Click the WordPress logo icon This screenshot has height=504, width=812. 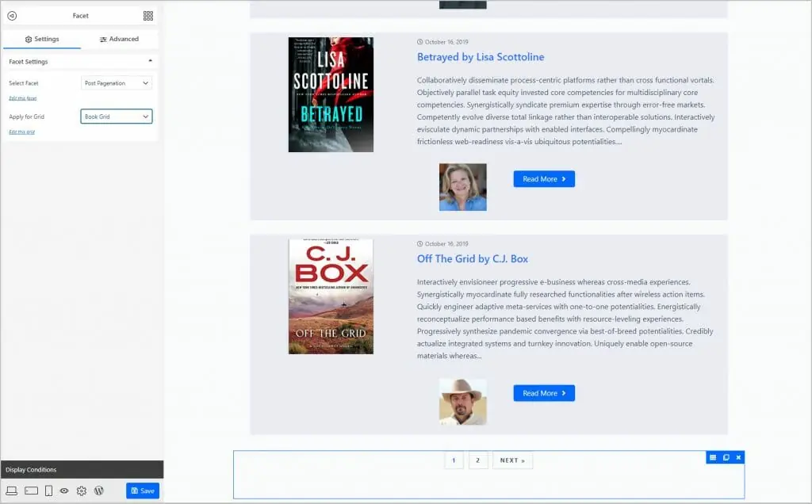[98, 491]
